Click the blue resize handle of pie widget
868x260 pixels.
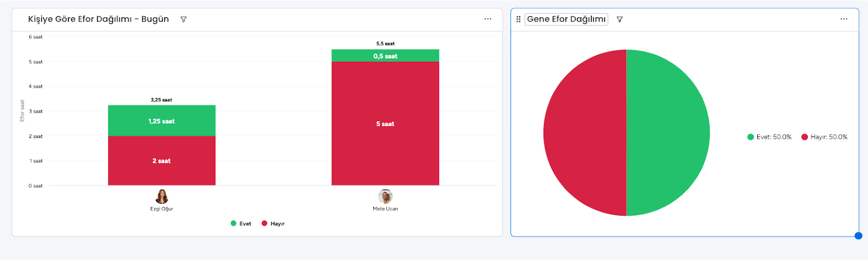click(x=858, y=236)
